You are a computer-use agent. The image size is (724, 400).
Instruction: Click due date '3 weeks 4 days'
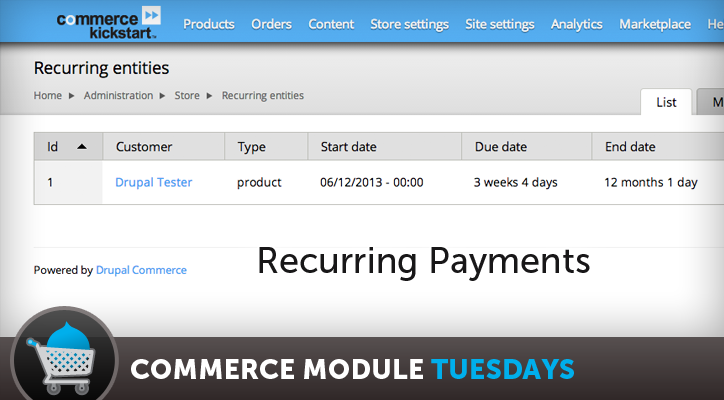click(515, 182)
